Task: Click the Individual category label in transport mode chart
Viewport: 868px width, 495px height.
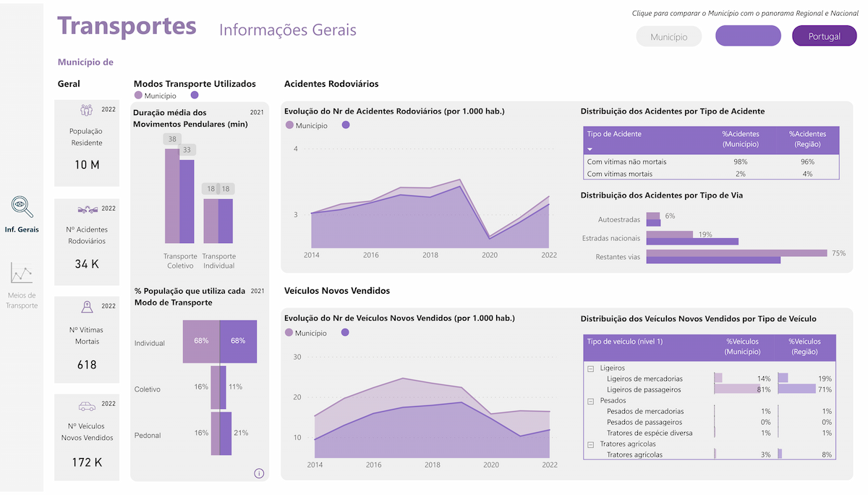Action: (150, 343)
